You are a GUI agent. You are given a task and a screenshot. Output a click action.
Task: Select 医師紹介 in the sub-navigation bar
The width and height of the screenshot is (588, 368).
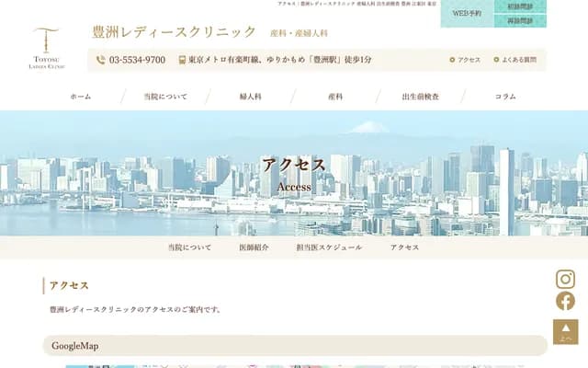[254, 247]
